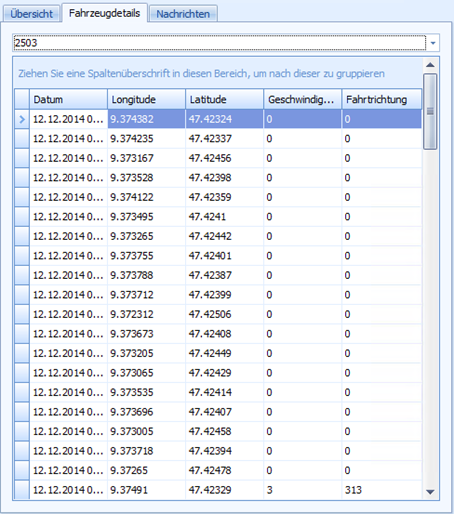Click the scroll up arrow of the grid

pos(430,65)
